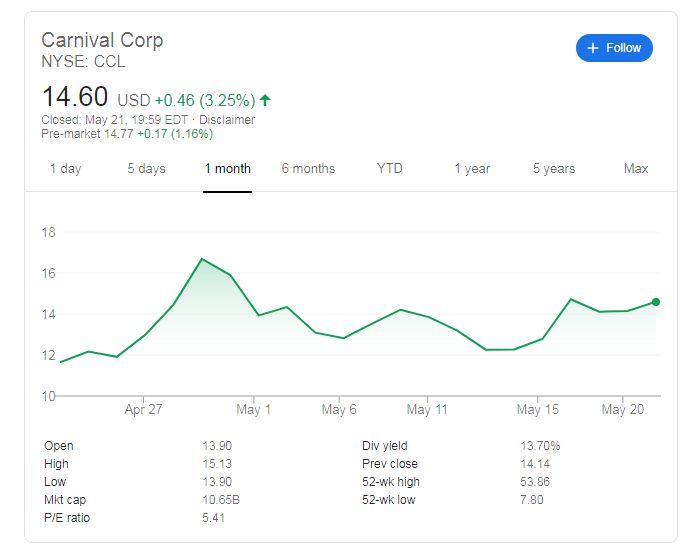This screenshot has height=559, width=688.
Task: Click the P/E ratio value 5.41
Action: 213,518
